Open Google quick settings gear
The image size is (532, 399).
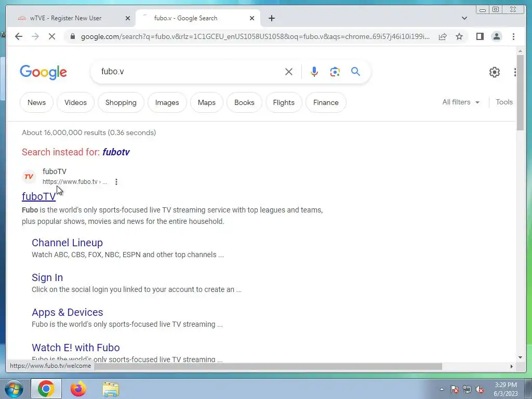pos(495,72)
